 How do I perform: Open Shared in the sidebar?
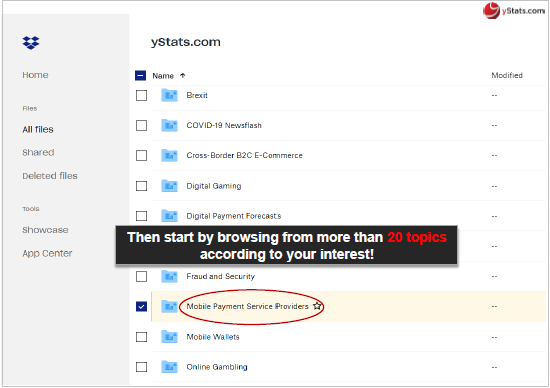(x=38, y=152)
